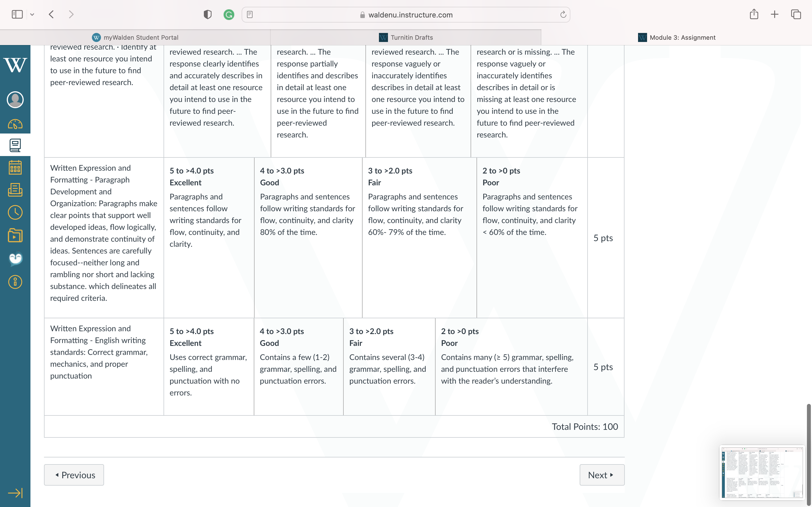
Task: Switch to Turnitin Drafts tab
Action: [406, 37]
